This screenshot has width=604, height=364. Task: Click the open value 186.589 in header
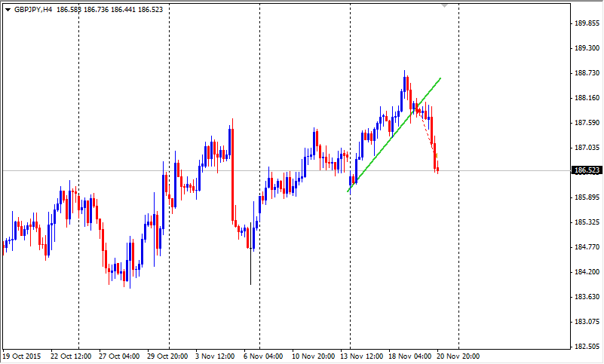[x=69, y=10]
